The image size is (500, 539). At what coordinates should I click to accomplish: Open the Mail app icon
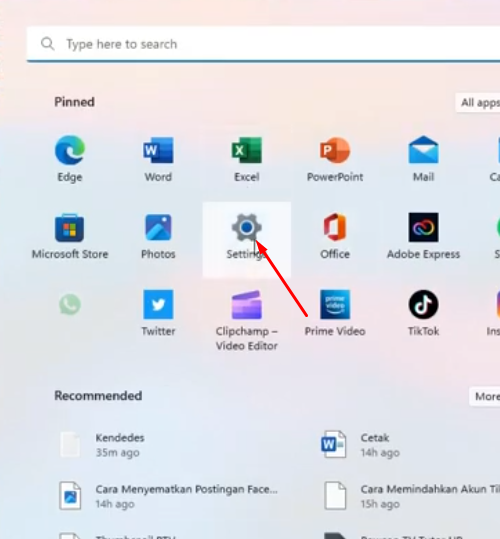tap(423, 159)
